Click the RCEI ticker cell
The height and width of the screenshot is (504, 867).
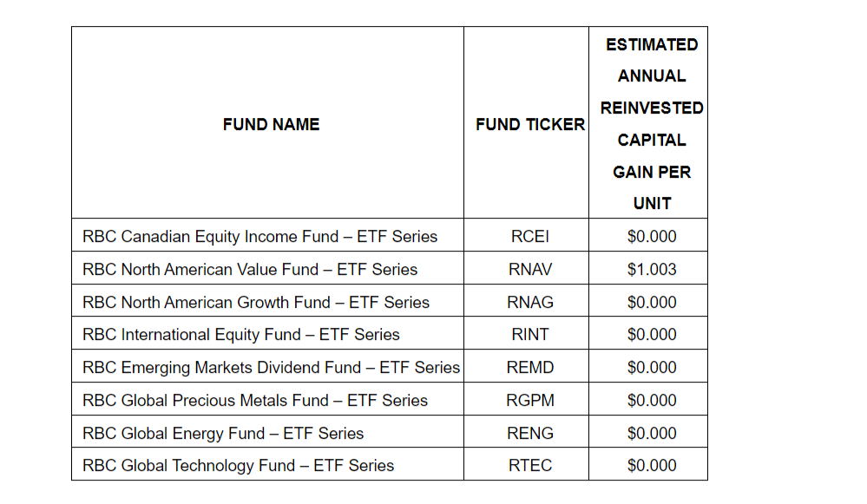[x=529, y=236]
